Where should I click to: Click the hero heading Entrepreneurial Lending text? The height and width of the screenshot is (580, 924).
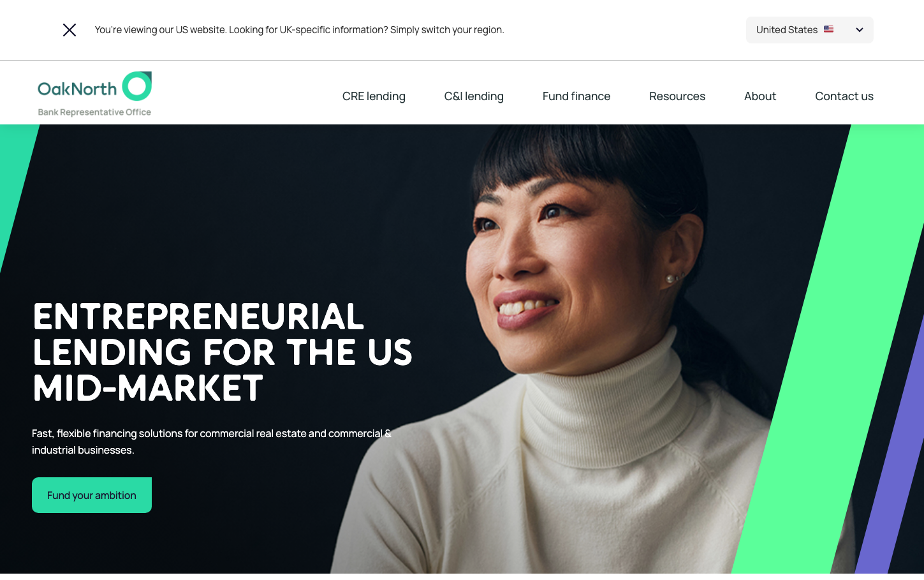point(223,352)
